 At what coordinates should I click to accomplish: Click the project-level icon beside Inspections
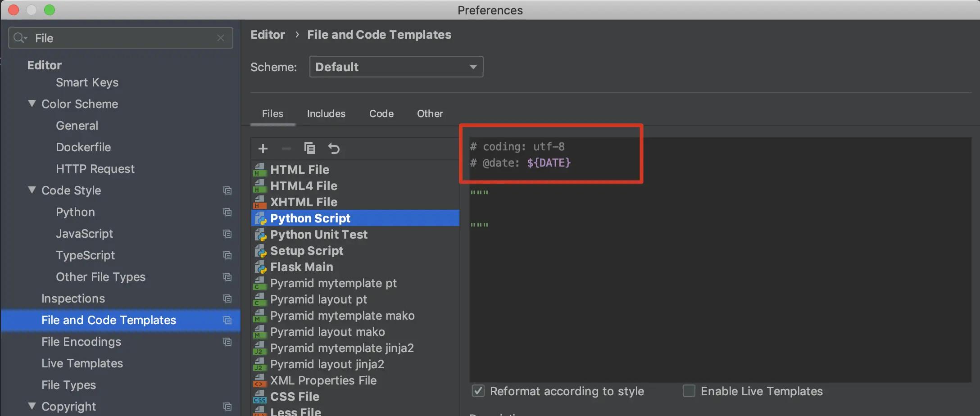coord(227,298)
